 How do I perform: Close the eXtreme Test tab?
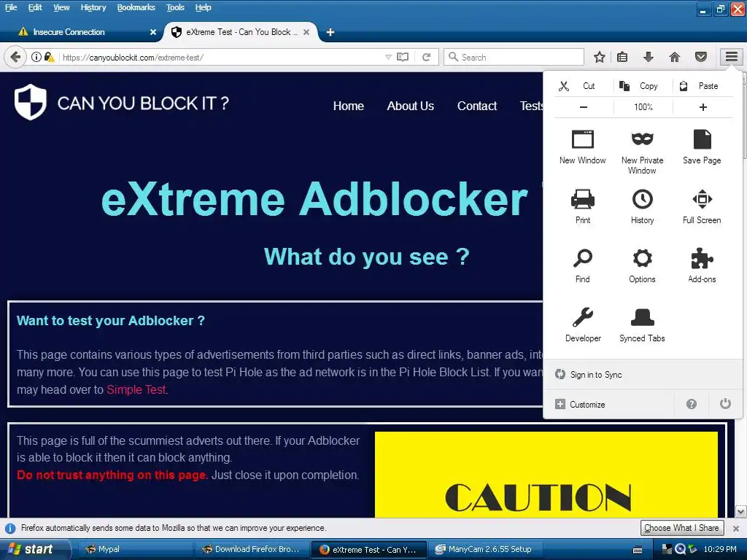click(306, 32)
